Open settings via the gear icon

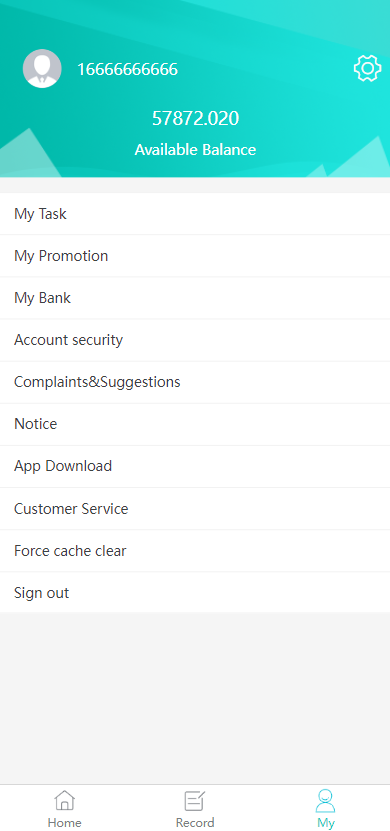point(367,68)
